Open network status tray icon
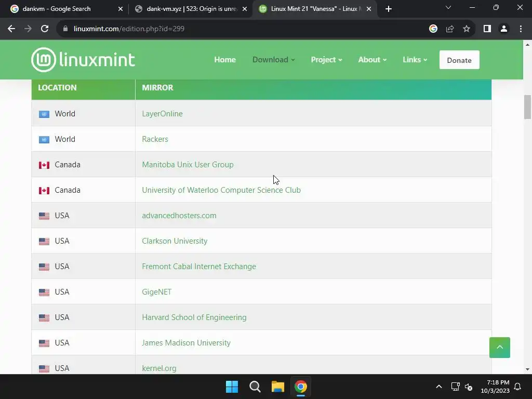 [x=455, y=387]
